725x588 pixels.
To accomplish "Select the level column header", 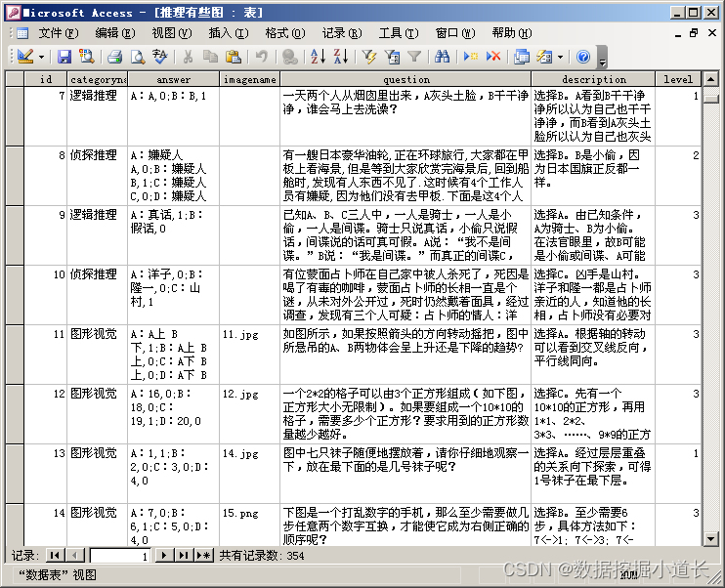I will click(678, 79).
